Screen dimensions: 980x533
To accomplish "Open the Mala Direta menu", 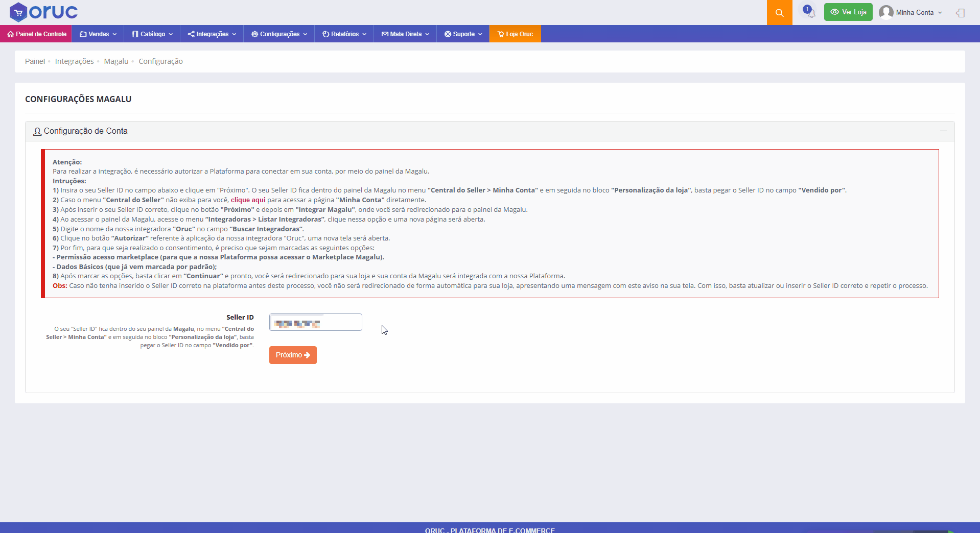I will point(405,34).
